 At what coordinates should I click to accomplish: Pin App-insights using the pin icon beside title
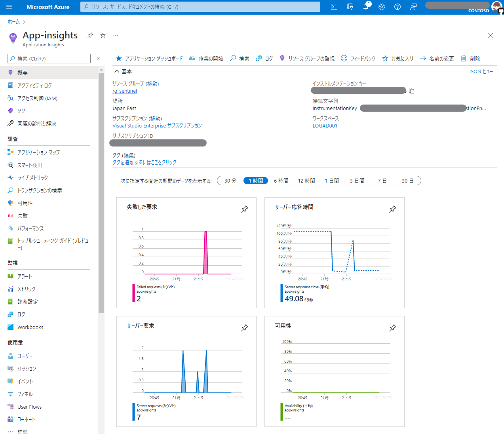90,35
